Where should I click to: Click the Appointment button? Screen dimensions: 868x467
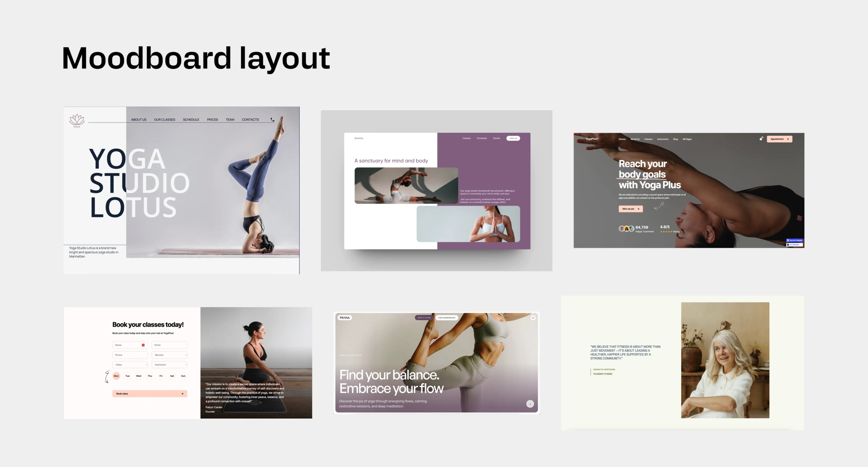pyautogui.click(x=779, y=139)
